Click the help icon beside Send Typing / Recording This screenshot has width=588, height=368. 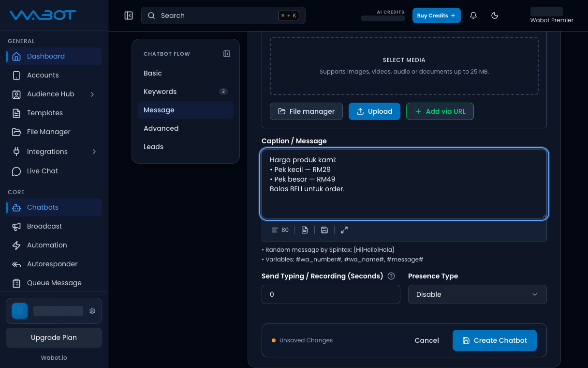coord(392,276)
